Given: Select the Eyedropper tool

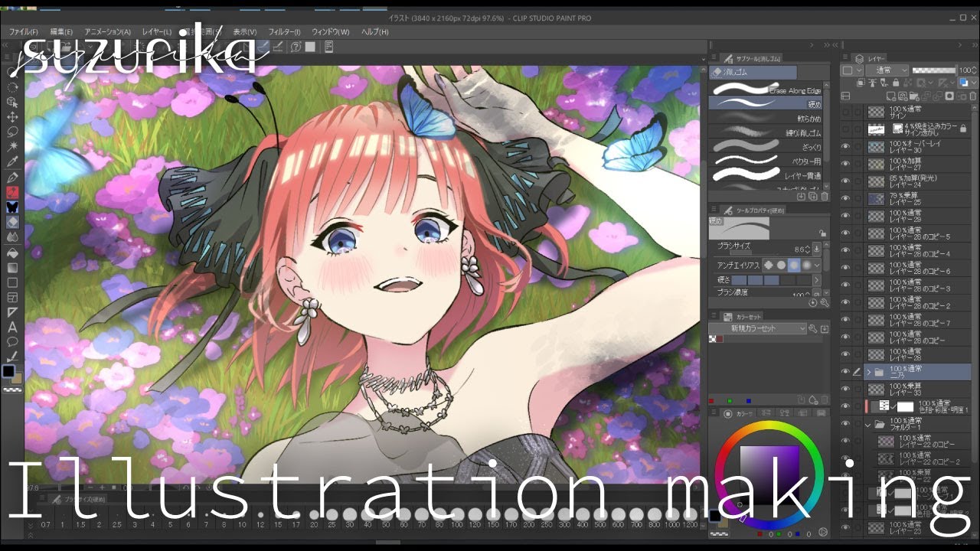Looking at the screenshot, I should [12, 161].
